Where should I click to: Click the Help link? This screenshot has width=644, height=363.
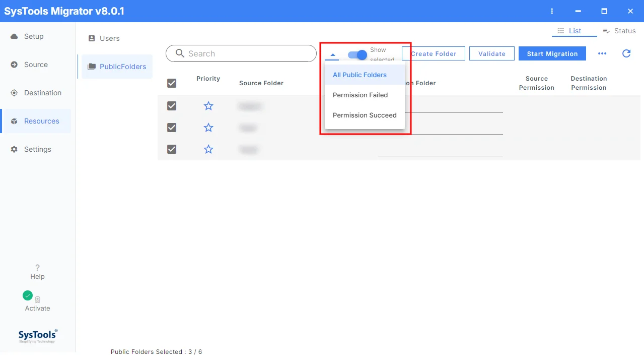coord(37,276)
